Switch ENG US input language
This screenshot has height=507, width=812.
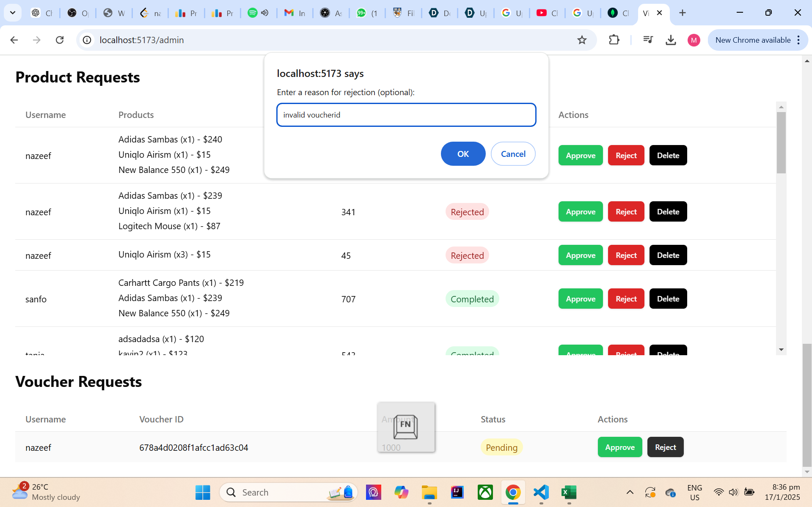(694, 492)
